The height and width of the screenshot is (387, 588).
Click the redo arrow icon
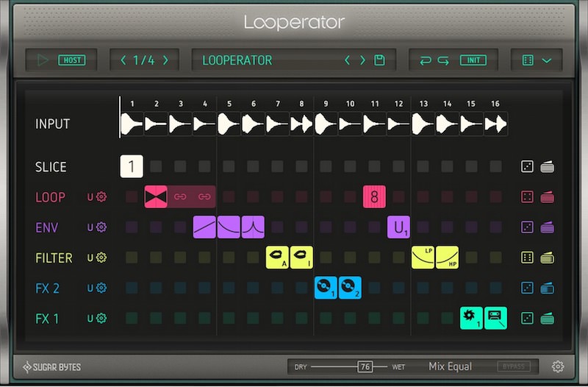coord(443,60)
